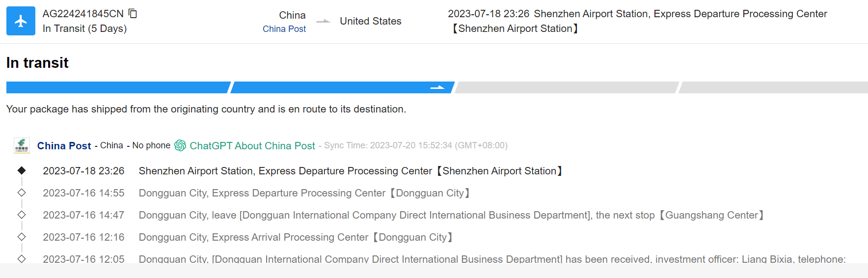868x278 pixels.
Task: Click the third gray progress bar segment
Action: coord(567,87)
